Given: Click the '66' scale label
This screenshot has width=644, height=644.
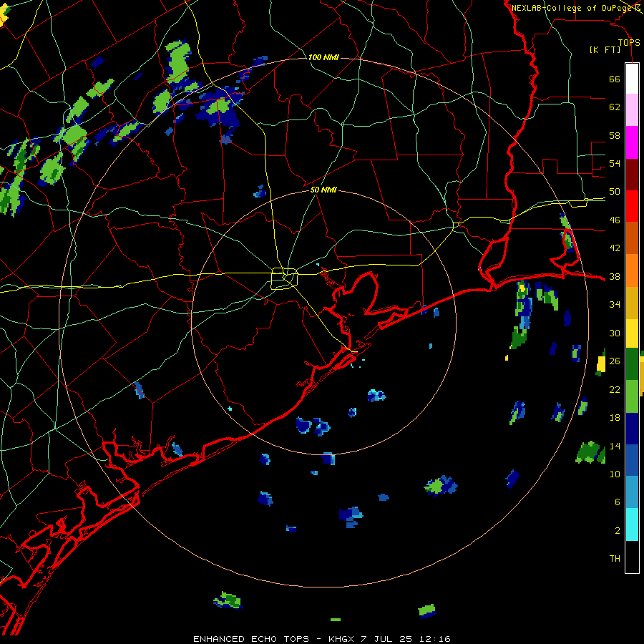Looking at the screenshot, I should click(615, 79).
